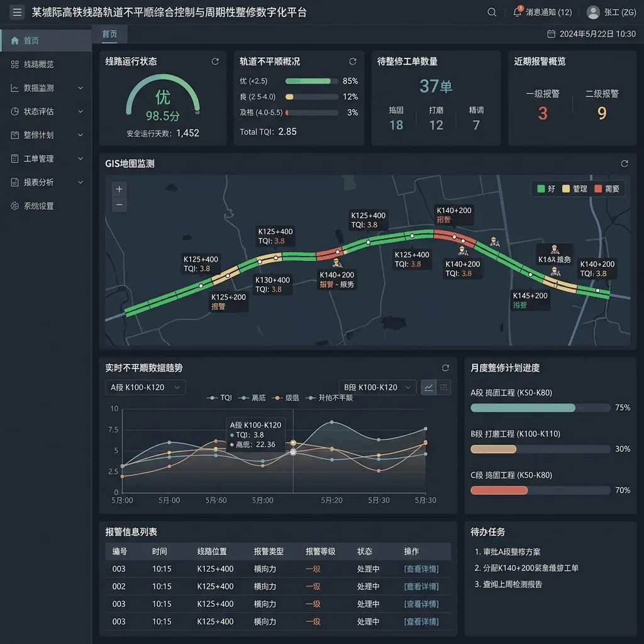Toggle the hamburger menu icon

coord(17,13)
